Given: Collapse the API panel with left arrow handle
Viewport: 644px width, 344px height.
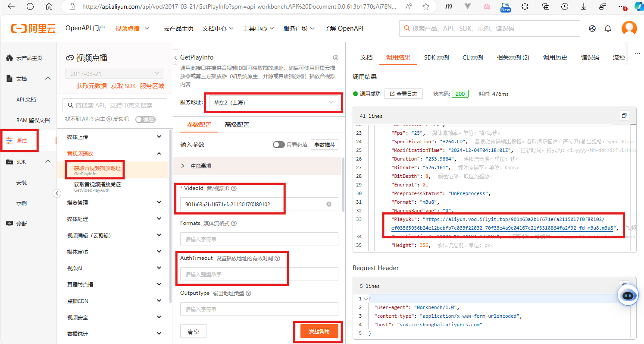Looking at the screenshot, I should (175, 57).
